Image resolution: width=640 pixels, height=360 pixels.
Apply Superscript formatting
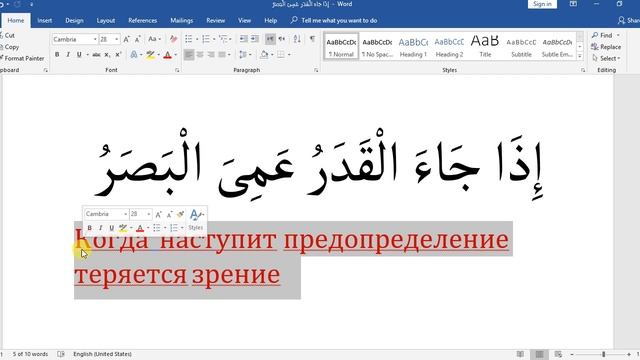point(118,54)
